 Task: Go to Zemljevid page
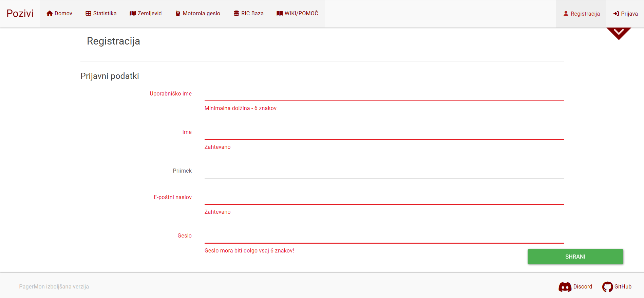point(146,14)
